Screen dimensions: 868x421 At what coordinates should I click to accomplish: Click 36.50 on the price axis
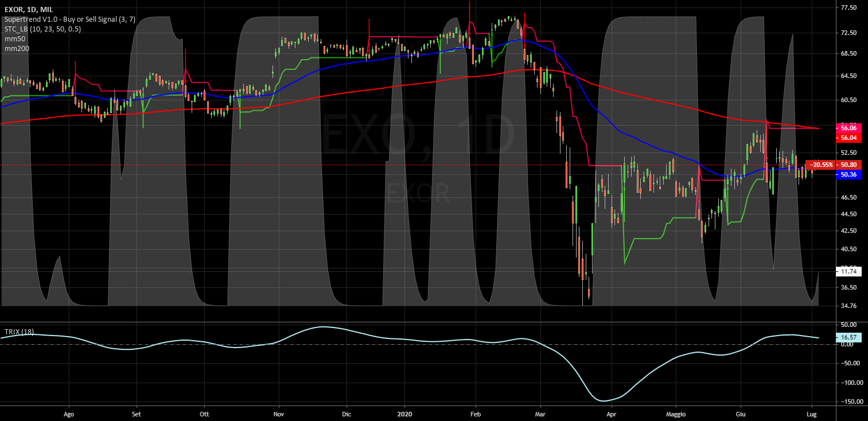848,287
